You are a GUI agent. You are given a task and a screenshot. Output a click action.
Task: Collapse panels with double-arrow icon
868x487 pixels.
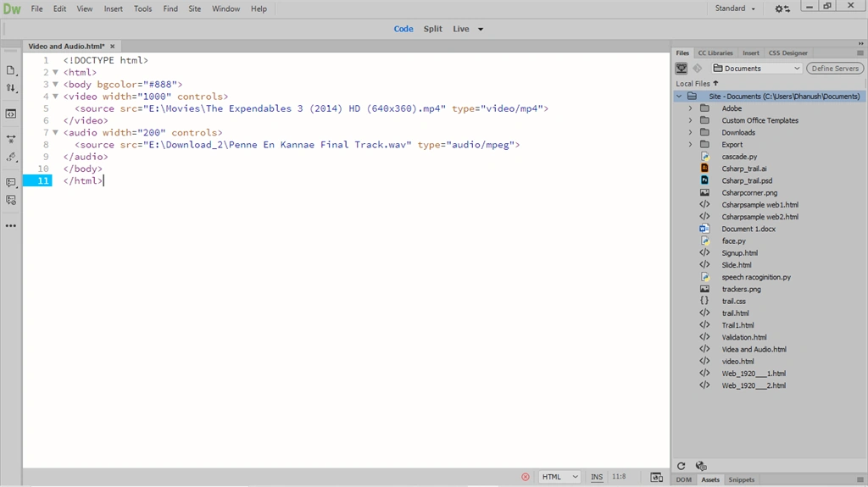861,44
